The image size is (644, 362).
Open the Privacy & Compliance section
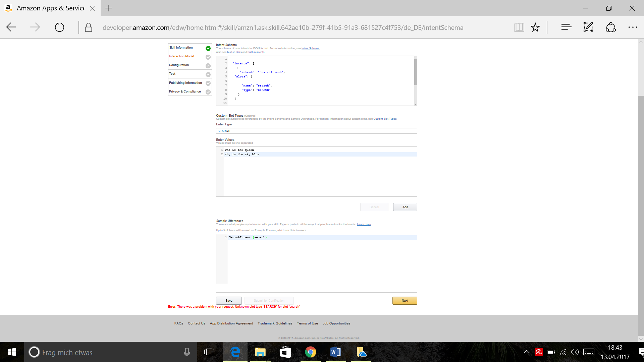pos(185,92)
